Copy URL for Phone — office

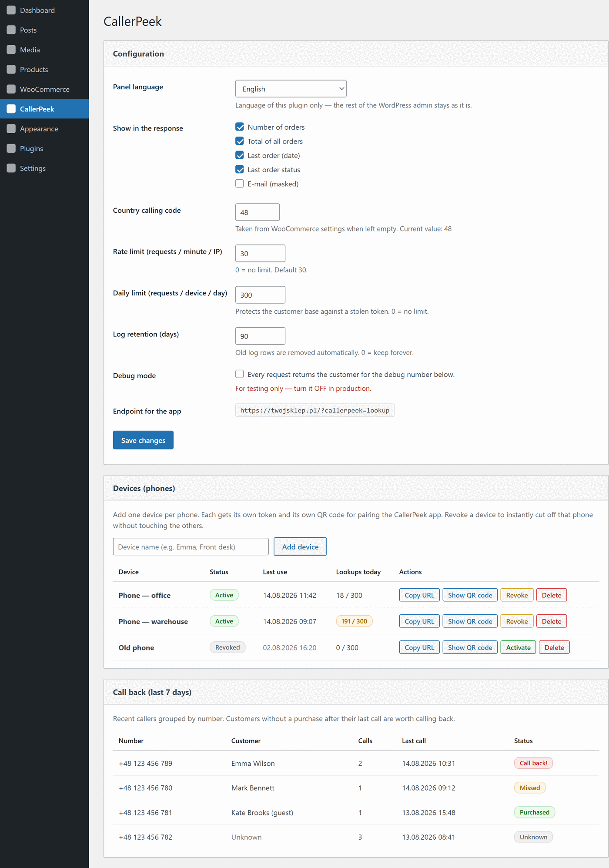pos(419,595)
